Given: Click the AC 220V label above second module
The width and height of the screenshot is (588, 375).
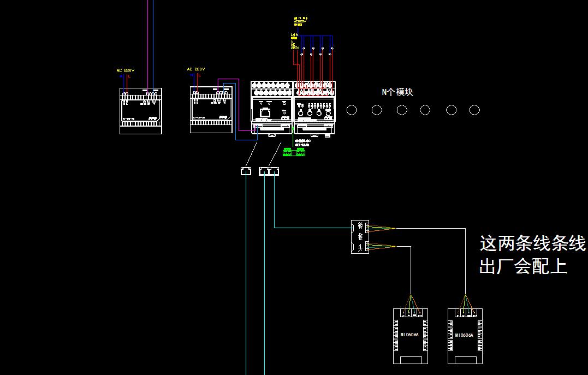Looking at the screenshot, I should click(x=195, y=69).
